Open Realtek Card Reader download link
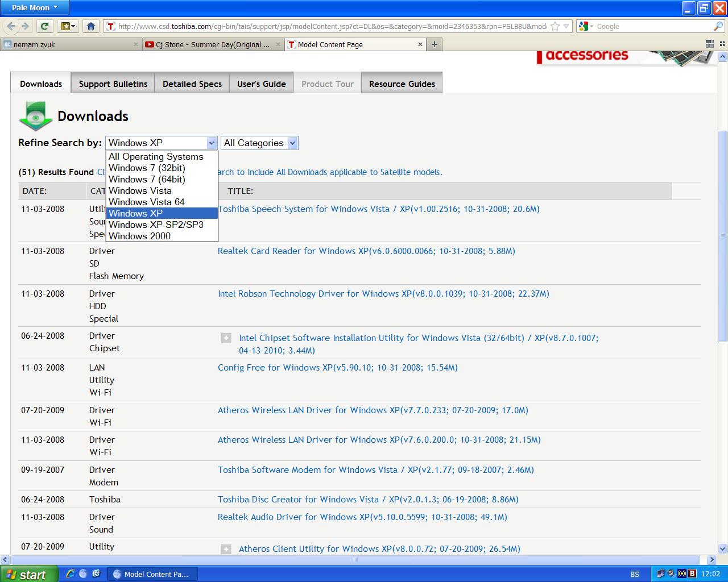This screenshot has width=728, height=582. click(366, 251)
